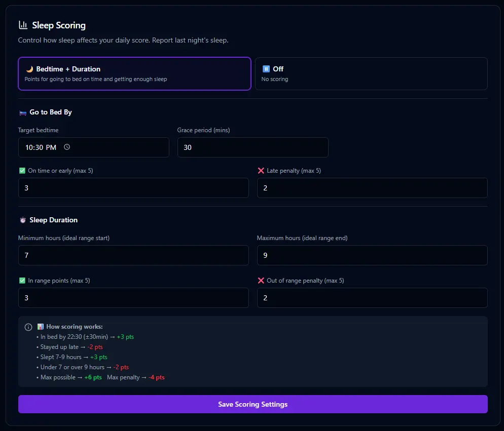Screen dimensions: 504x431
Task: Click the red X beside Out of range penalty
Action: click(x=261, y=280)
